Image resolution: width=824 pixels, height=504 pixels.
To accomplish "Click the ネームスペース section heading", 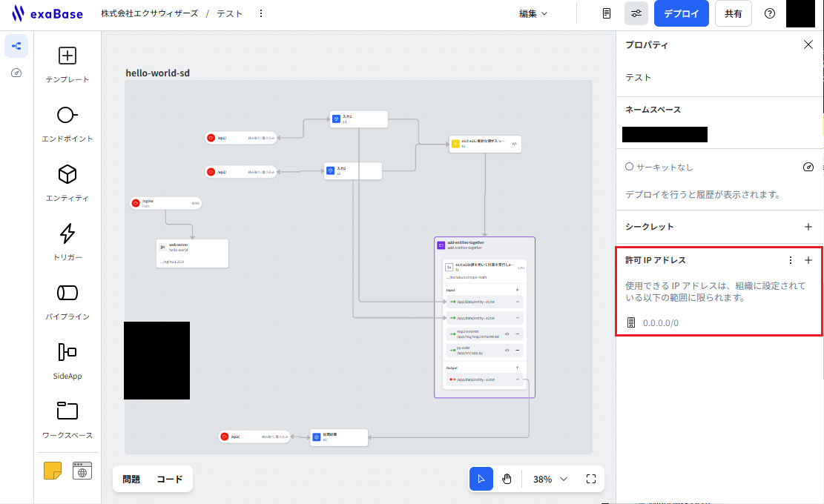I will [653, 110].
